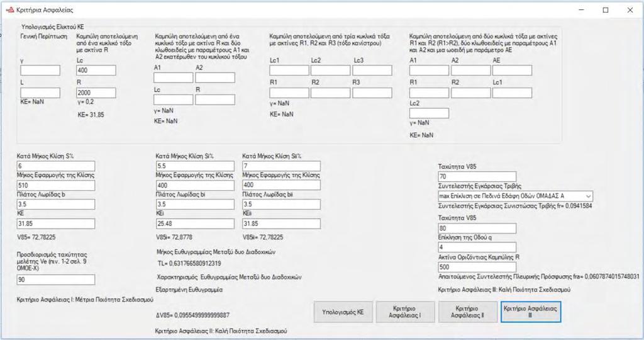This screenshot has width=644, height=340.
Task: Close the Κριτήρια Ασφαλείας window
Action: tap(630, 10)
